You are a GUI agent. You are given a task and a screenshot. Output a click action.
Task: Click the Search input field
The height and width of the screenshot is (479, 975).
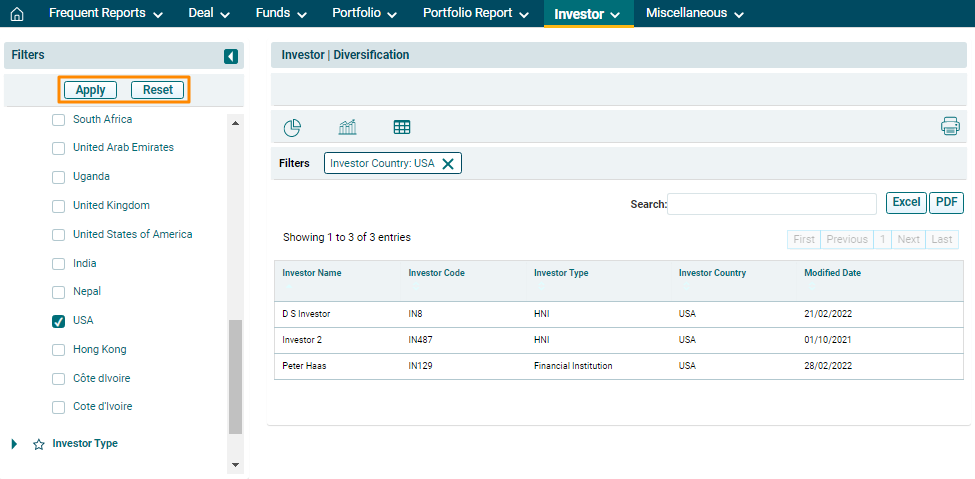(x=771, y=204)
